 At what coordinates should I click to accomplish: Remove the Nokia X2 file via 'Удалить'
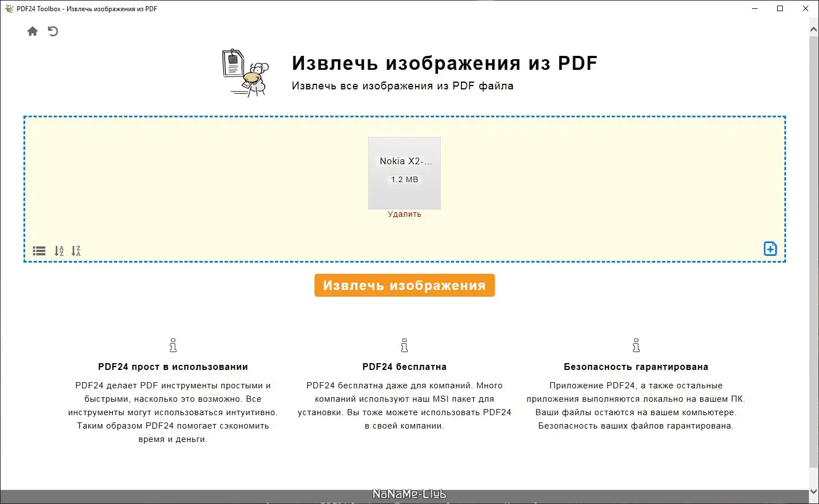404,214
